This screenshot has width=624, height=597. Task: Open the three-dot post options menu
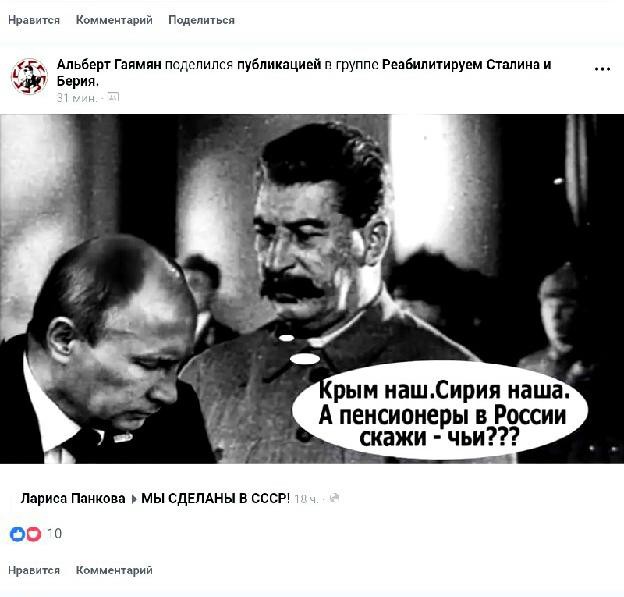(602, 69)
